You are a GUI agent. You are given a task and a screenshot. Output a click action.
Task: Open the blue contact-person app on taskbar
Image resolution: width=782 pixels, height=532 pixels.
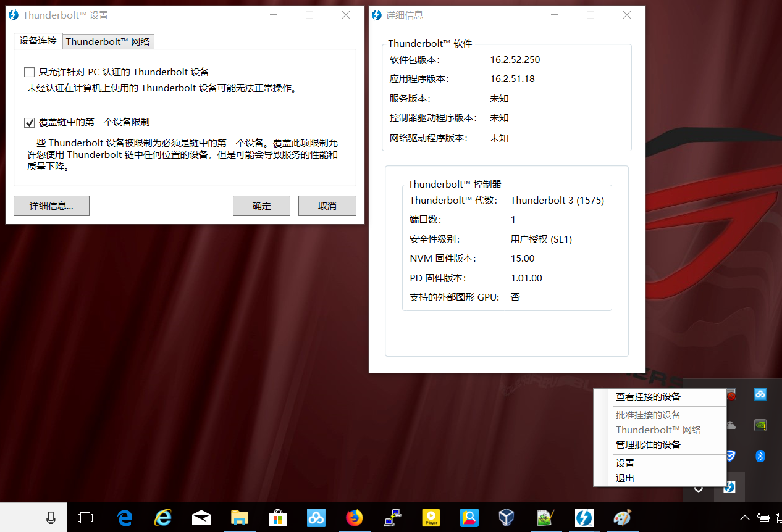pos(469,518)
